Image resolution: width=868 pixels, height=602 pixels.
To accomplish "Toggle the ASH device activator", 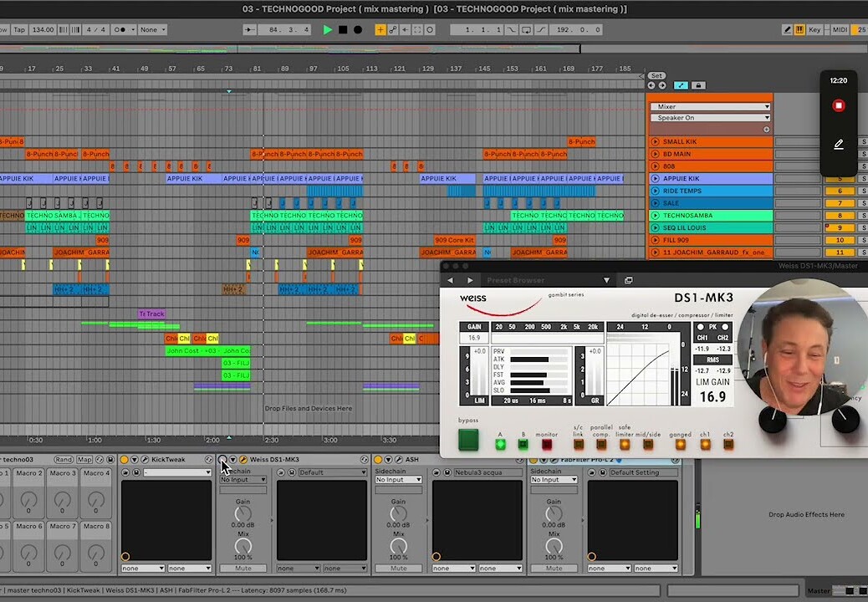I will pyautogui.click(x=378, y=460).
